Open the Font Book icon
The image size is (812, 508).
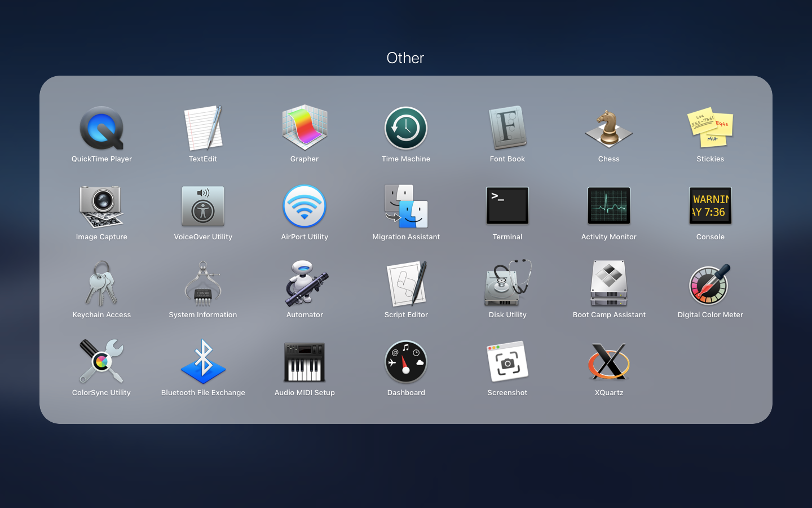pos(507,128)
